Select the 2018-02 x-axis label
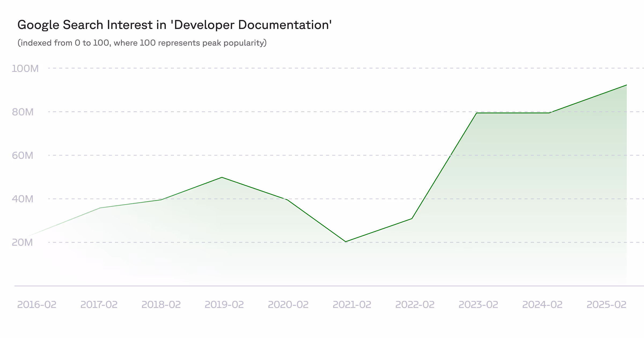Viewport: 644px width, 338px height. pyautogui.click(x=161, y=304)
